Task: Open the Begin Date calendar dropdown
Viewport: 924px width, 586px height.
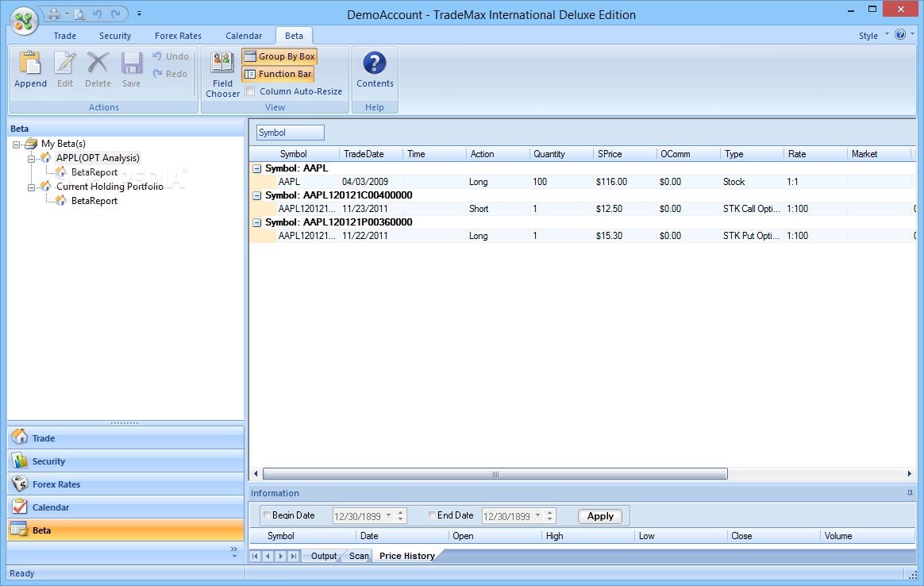Action: coord(388,516)
